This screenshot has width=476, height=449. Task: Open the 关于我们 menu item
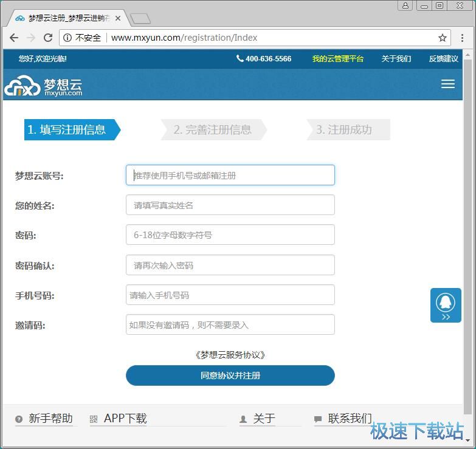pyautogui.click(x=396, y=59)
